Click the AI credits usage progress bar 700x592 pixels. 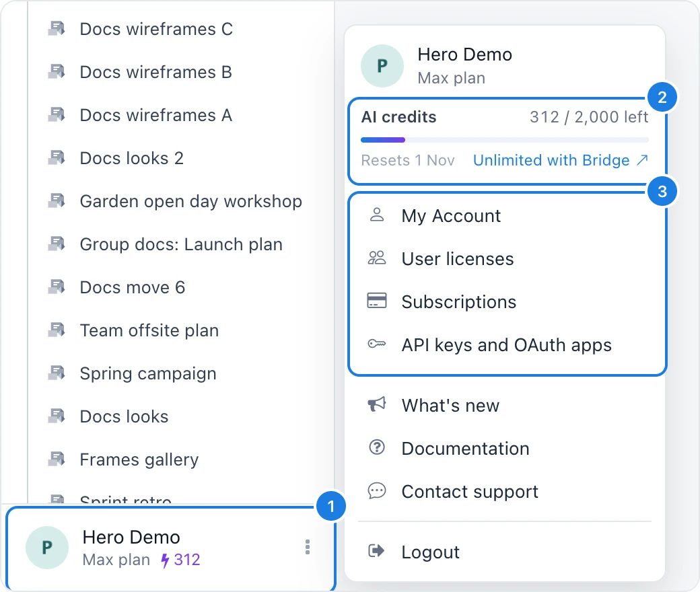coord(504,140)
